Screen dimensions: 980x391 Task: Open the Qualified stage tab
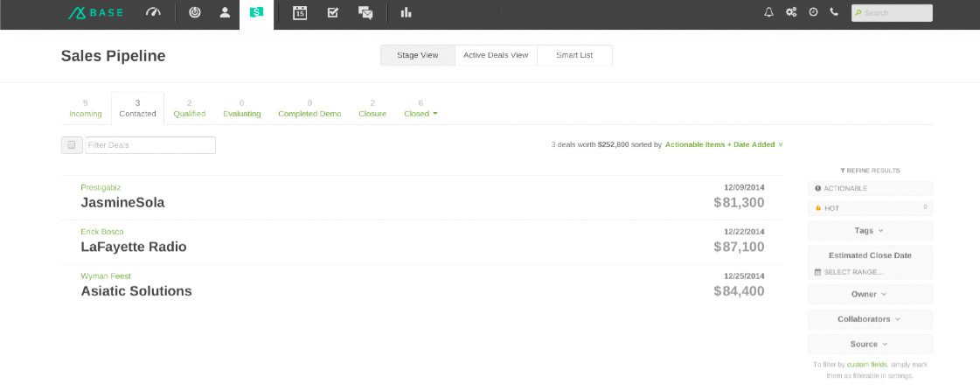point(190,108)
